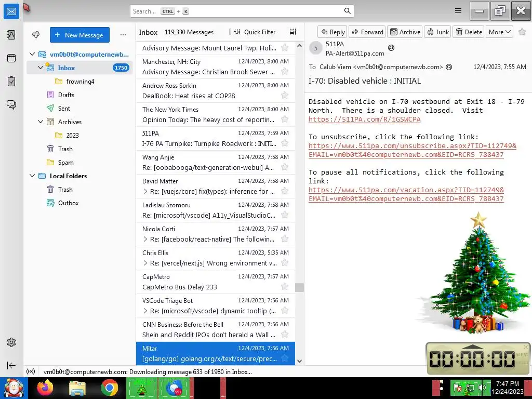Toggle star on DealBook Heat rises message
532x399 pixels.
tap(285, 96)
